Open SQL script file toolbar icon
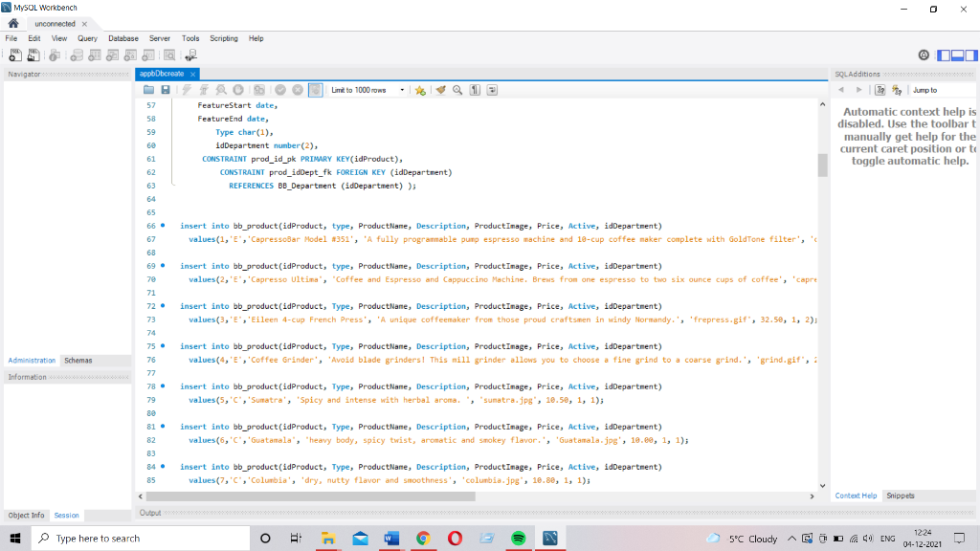This screenshot has width=980, height=551. pyautogui.click(x=33, y=55)
